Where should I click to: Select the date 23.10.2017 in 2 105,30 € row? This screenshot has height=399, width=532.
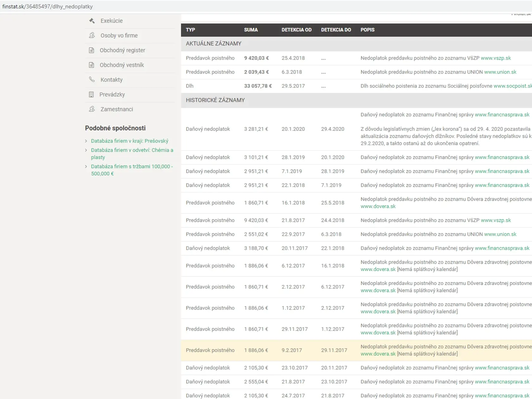tap(294, 368)
